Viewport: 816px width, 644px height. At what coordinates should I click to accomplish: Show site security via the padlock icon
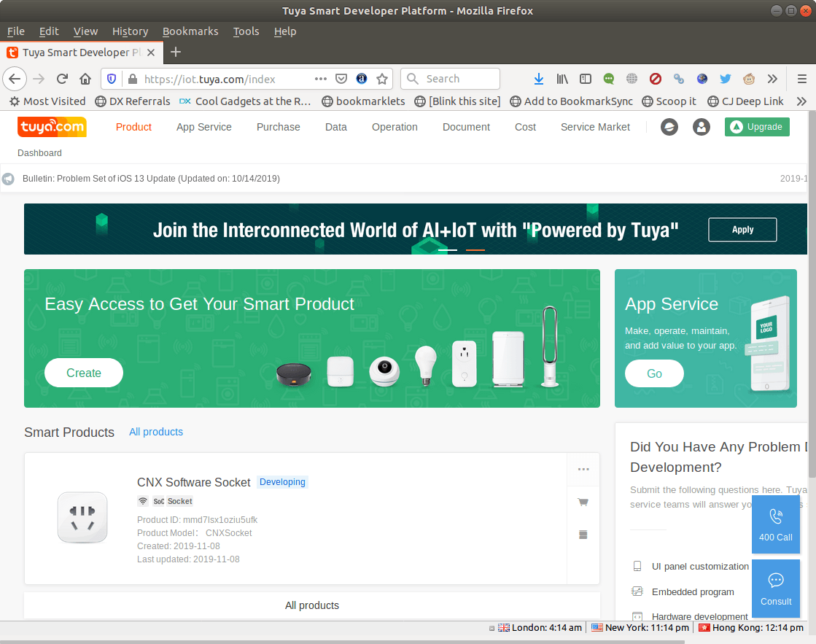point(133,79)
